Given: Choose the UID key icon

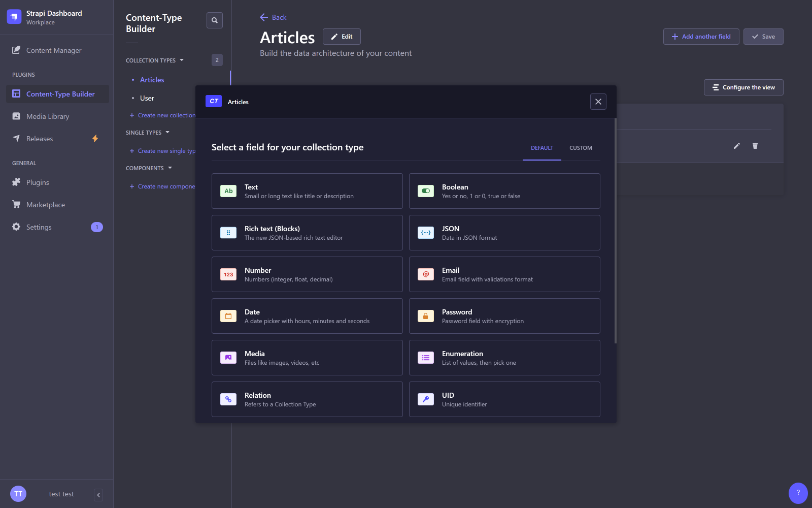Looking at the screenshot, I should (426, 399).
